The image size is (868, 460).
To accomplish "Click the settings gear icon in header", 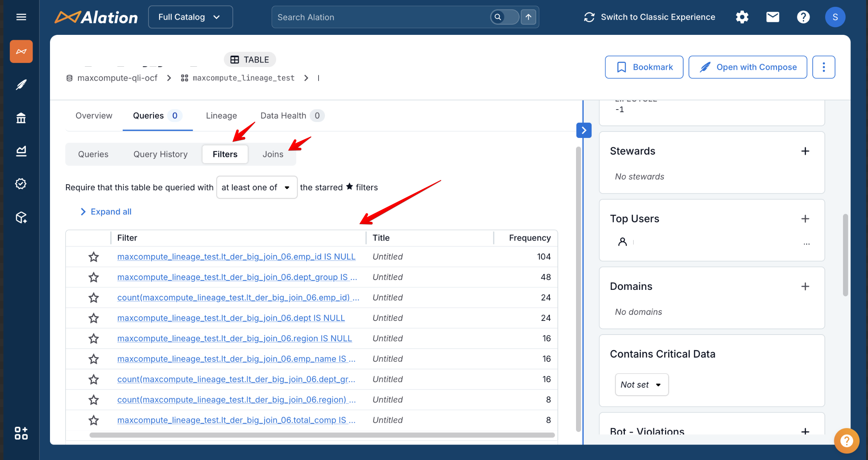I will click(x=742, y=17).
